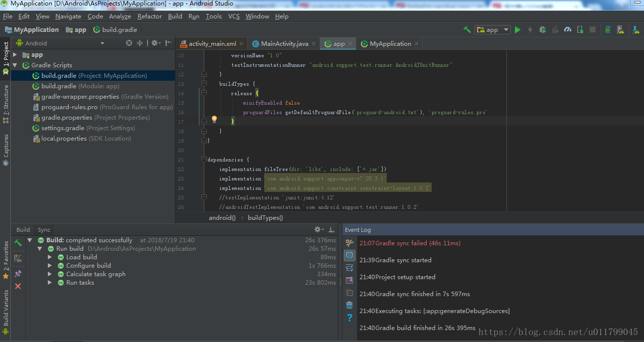The image size is (644, 342).
Task: Hide the Project panel with the hide icon
Action: coord(168,43)
